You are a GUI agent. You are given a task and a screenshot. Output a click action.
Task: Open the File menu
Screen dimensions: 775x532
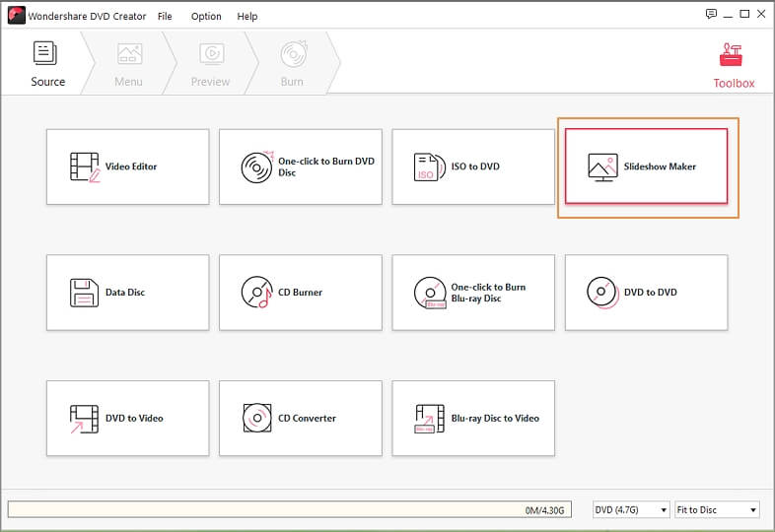coord(165,17)
